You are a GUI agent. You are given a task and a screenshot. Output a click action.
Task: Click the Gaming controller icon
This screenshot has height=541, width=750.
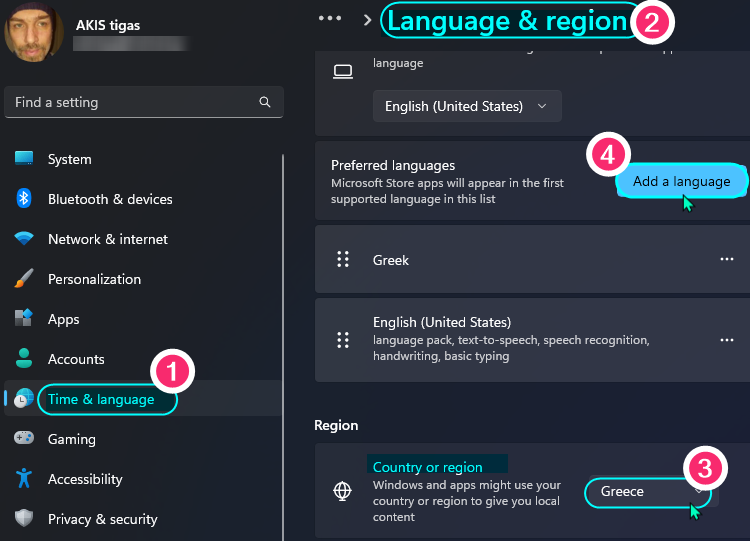click(x=24, y=439)
